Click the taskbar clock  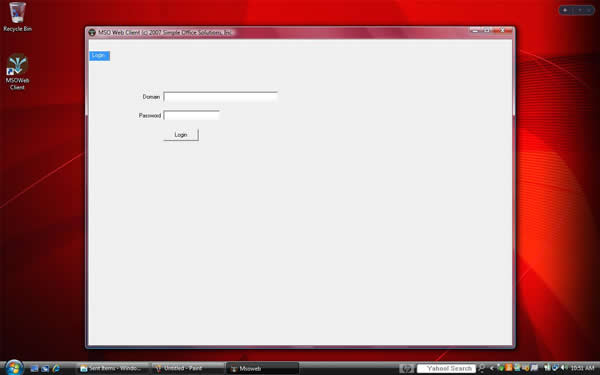582,368
